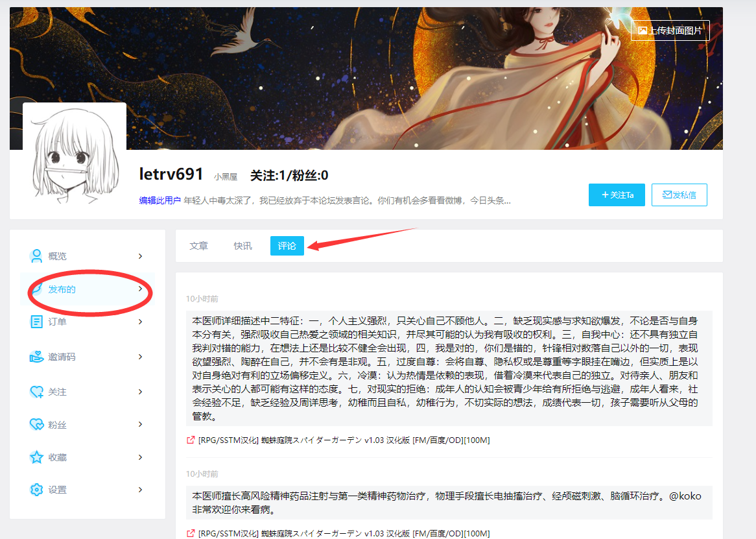Expand the 邀请码 chevron arrow
The width and height of the screenshot is (756, 539).
[x=140, y=357]
